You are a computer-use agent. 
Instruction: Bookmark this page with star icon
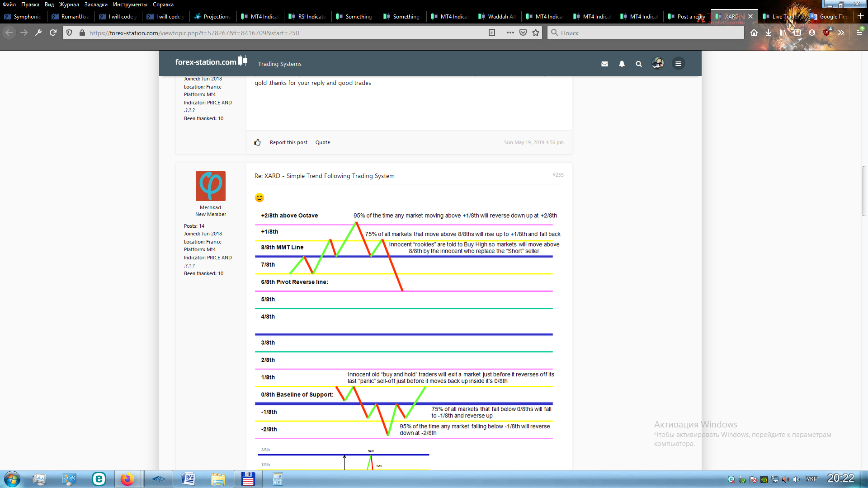point(536,33)
